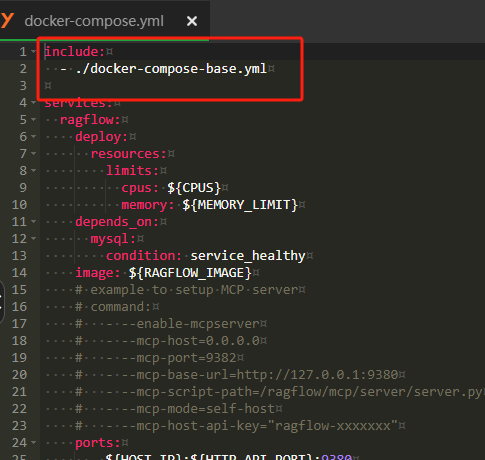Click the '--mcp-base-url=http://127.0.0.1:9380' comment
The image size is (485, 460).
click(x=259, y=375)
